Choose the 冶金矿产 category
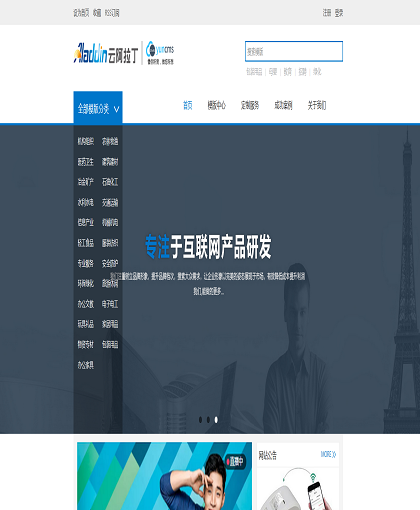This screenshot has height=510, width=420. pyautogui.click(x=86, y=182)
